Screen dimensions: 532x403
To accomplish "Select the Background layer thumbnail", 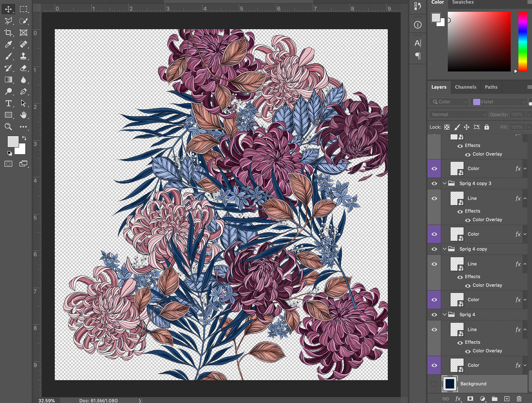I will point(449,384).
